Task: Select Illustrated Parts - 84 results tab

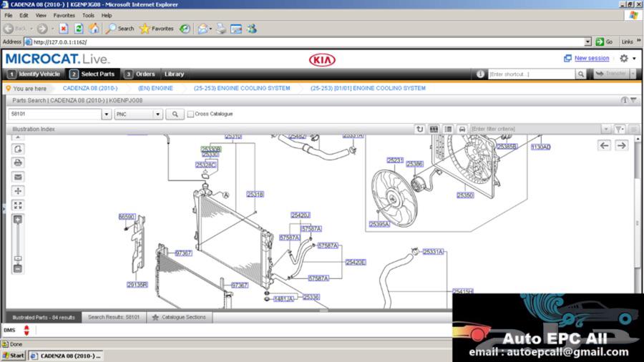Action: 44,317
